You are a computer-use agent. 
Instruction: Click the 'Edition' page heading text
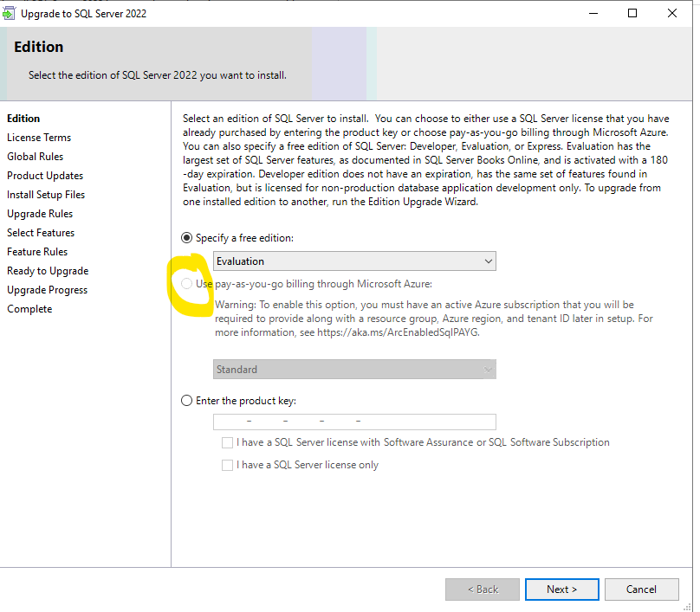(x=39, y=47)
